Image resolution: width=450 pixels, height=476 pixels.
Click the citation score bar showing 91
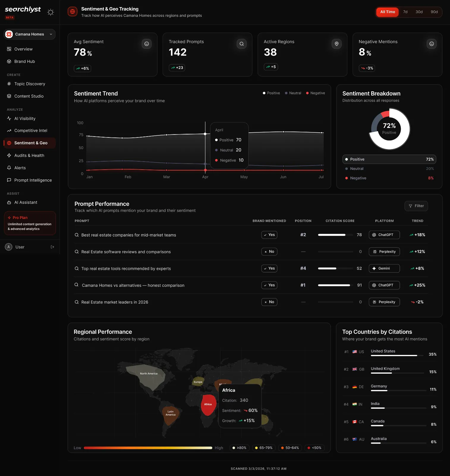pos(336,285)
